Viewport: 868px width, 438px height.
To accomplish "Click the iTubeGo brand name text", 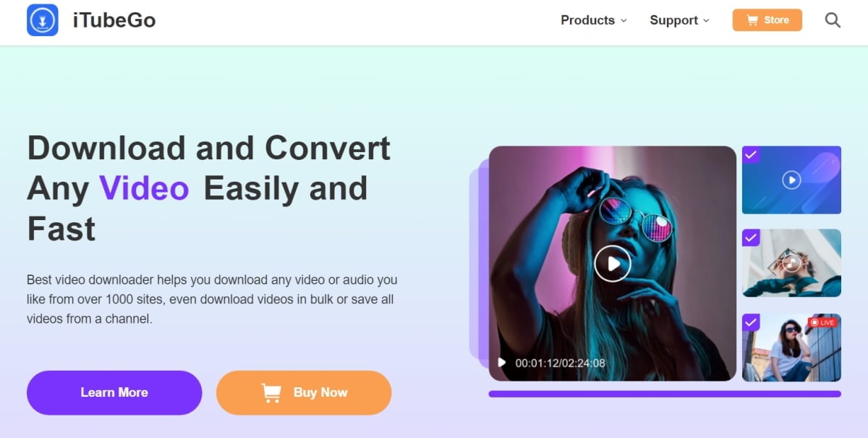I will [114, 20].
